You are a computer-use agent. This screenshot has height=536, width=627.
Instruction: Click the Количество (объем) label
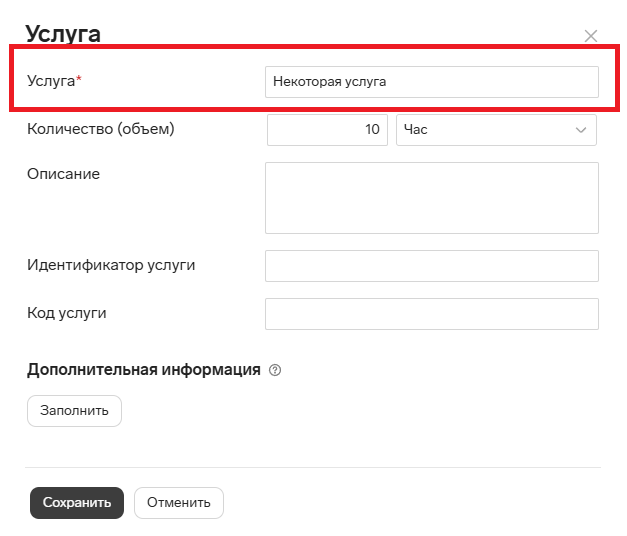tap(101, 129)
